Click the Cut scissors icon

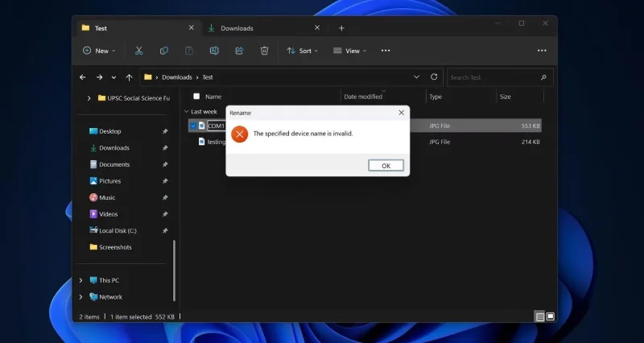[x=138, y=51]
